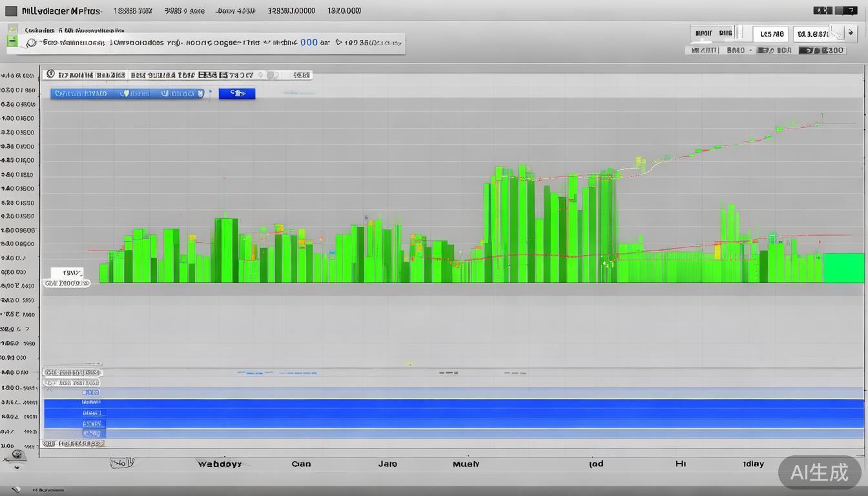Click the shield icon in blue chart bar
Viewport: 868px width, 496px height.
(125, 94)
